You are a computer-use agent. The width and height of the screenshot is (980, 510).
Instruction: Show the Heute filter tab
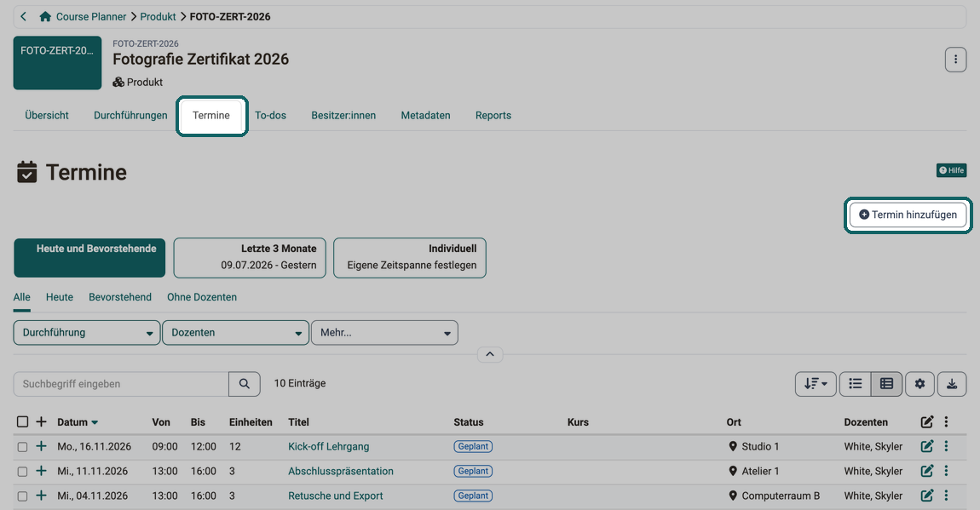coord(60,297)
